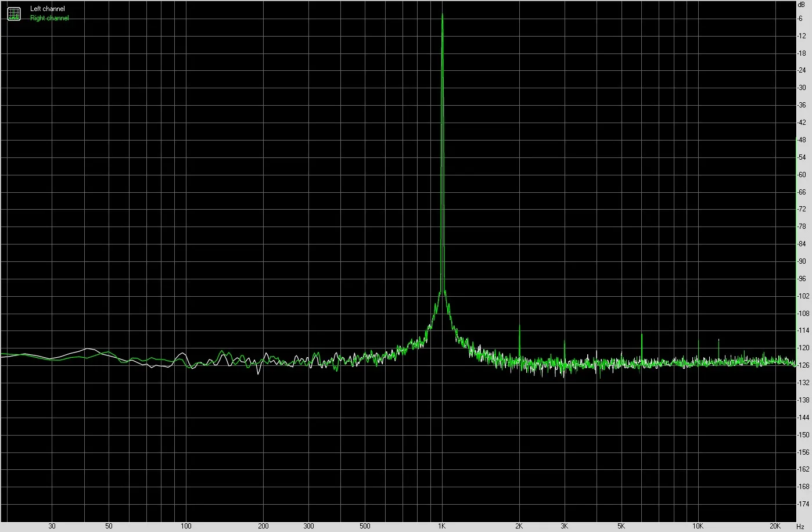Click the 2K harmonic spike on the spectrum

pos(519,340)
